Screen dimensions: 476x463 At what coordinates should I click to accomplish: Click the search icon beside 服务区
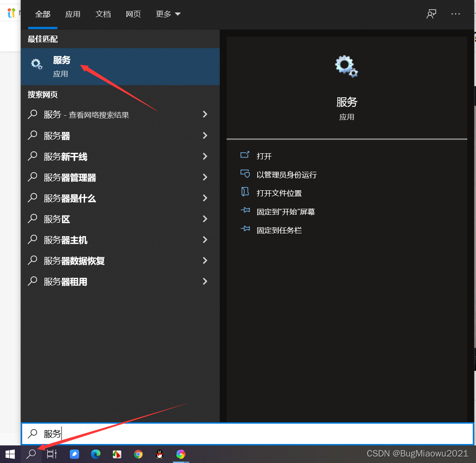[32, 219]
